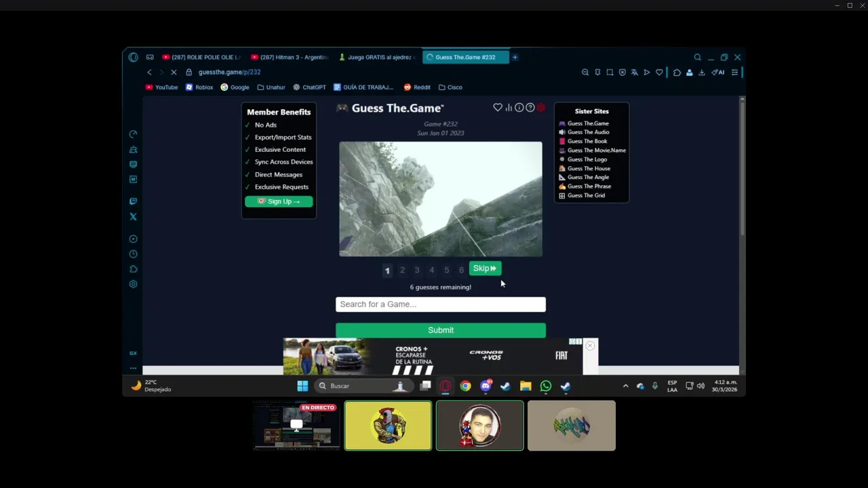This screenshot has width=868, height=488.
Task: Open the Roblox bookmark
Action: click(x=199, y=87)
